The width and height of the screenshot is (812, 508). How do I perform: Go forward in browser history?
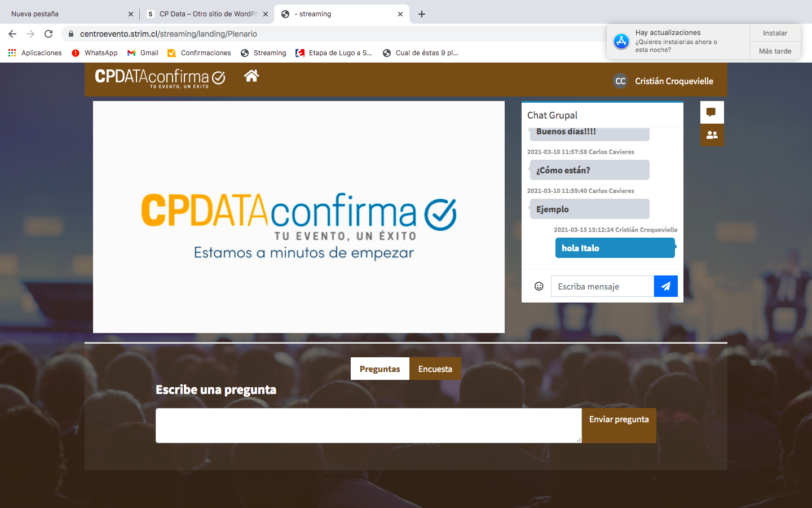[x=30, y=34]
